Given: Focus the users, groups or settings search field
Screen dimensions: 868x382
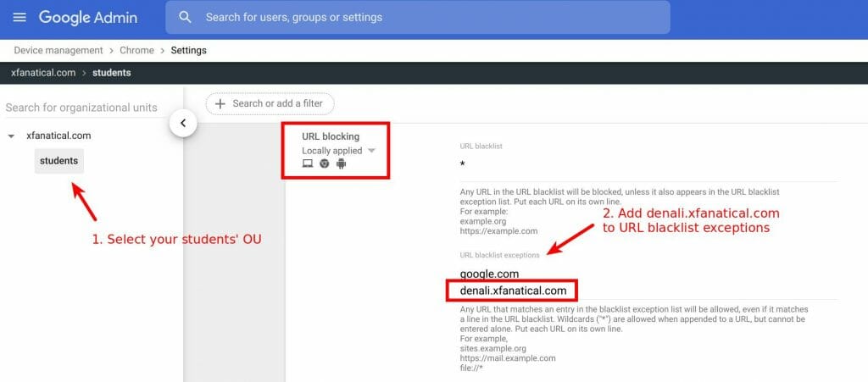Looking at the screenshot, I should (x=417, y=17).
